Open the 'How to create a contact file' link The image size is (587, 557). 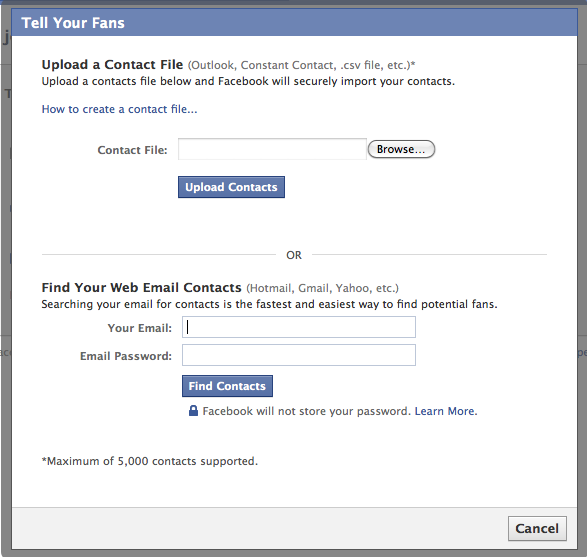pos(119,109)
